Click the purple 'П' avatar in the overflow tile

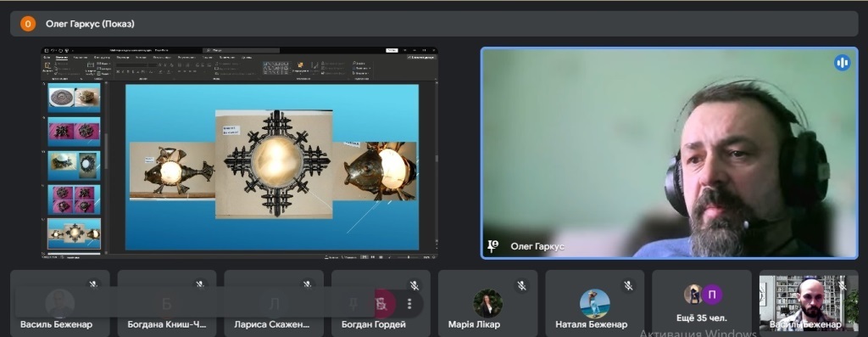pos(712,295)
